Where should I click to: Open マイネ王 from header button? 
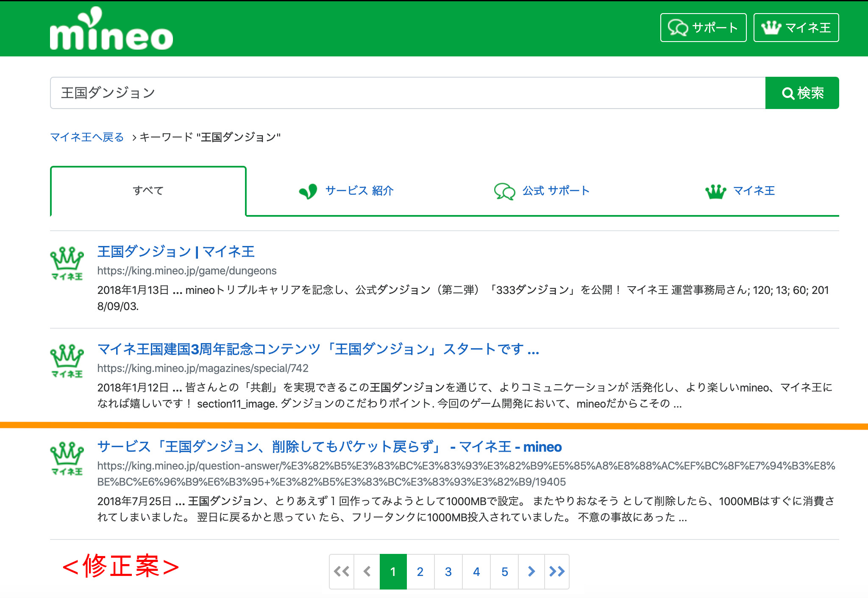796,28
